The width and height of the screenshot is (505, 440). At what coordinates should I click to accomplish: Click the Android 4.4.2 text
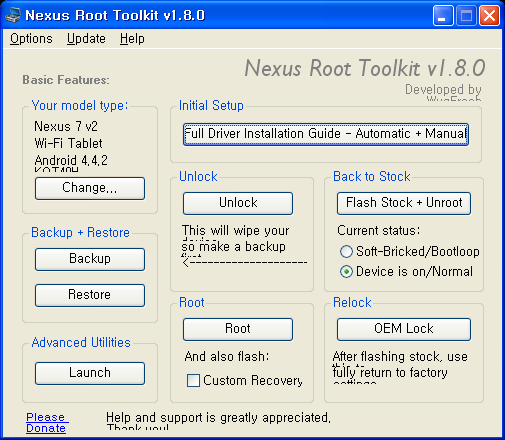point(71,160)
